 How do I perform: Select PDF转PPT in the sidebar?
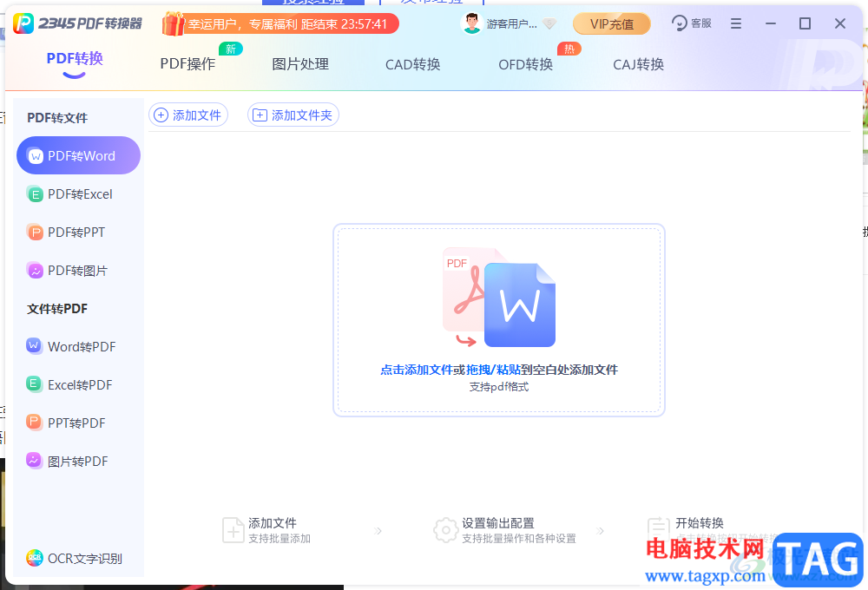tap(79, 233)
